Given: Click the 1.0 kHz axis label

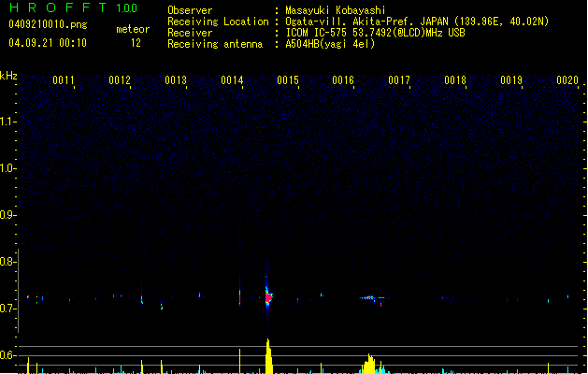Looking at the screenshot, I should (x=7, y=168).
